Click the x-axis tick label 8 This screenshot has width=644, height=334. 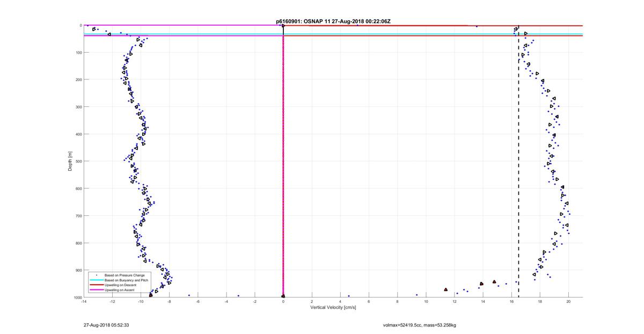[x=397, y=302]
